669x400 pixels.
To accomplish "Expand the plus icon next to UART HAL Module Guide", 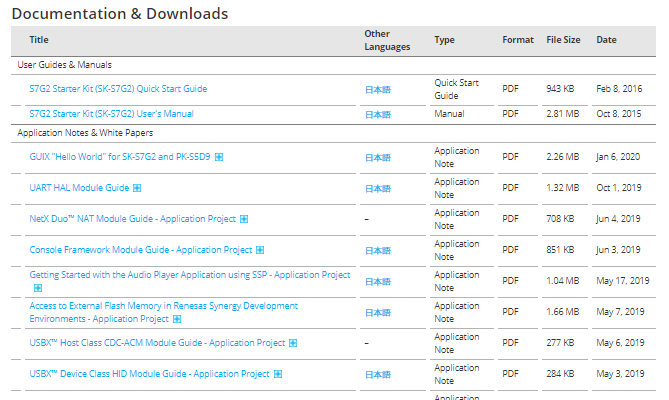I will (138, 188).
